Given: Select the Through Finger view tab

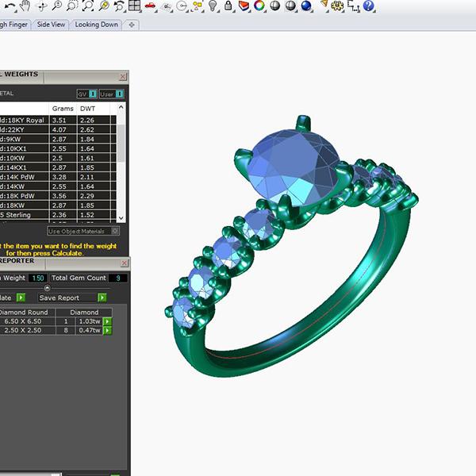Looking at the screenshot, I should point(14,25).
